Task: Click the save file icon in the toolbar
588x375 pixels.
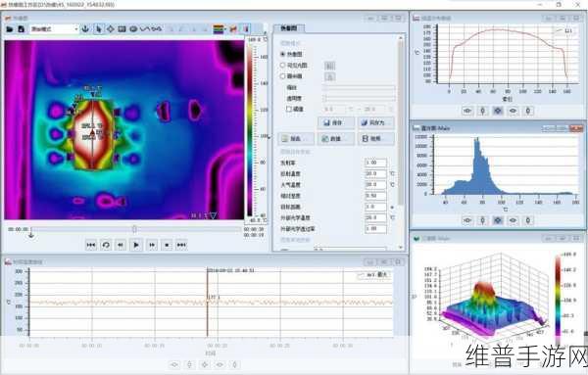Action: [22, 28]
